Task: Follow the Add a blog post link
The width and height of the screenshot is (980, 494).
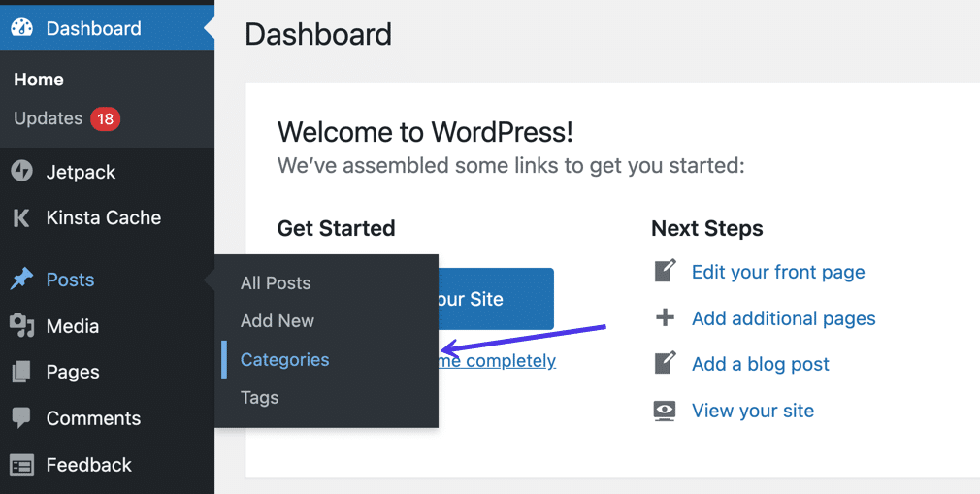Action: click(x=761, y=364)
